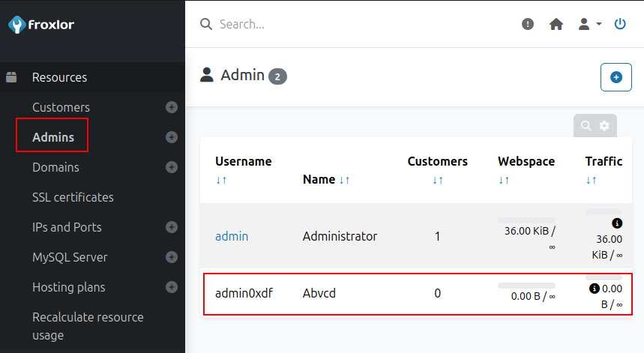Click traffic info icon in admin0xdf row
The width and height of the screenshot is (644, 353).
(x=594, y=288)
